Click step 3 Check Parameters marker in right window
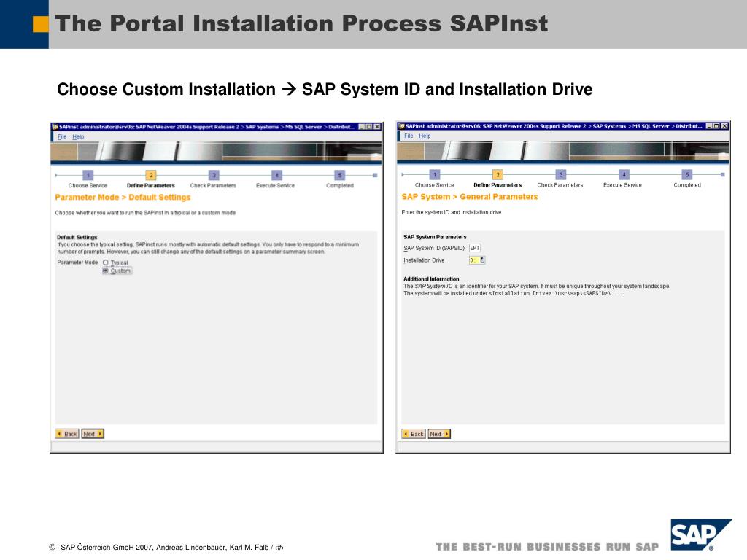Image resolution: width=747 pixels, height=560 pixels. (x=561, y=175)
